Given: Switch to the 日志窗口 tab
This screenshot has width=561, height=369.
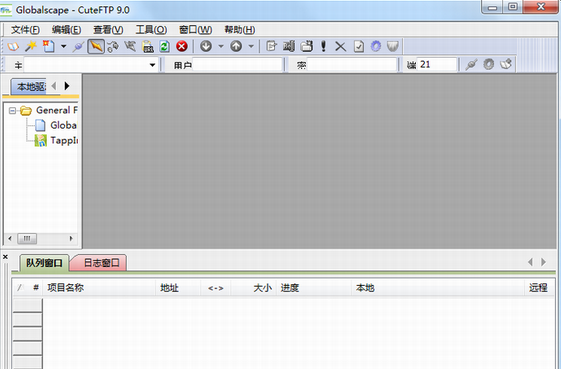Looking at the screenshot, I should [101, 263].
